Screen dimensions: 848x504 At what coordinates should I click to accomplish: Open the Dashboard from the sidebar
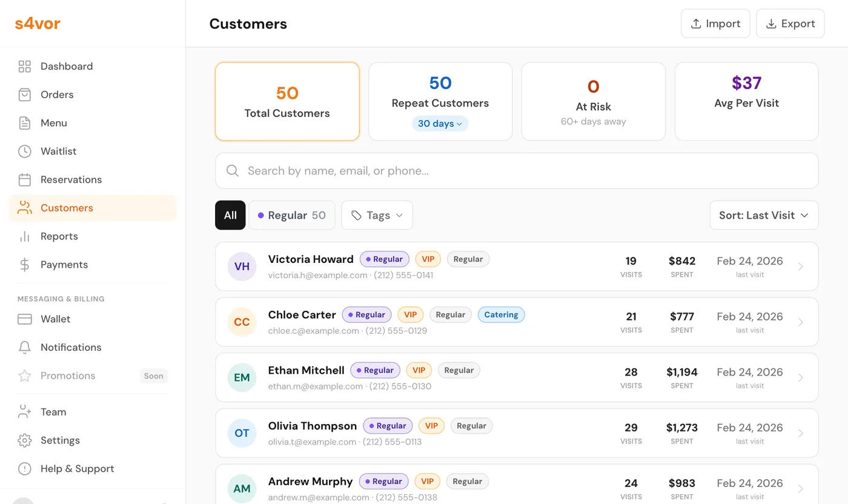tap(24, 66)
